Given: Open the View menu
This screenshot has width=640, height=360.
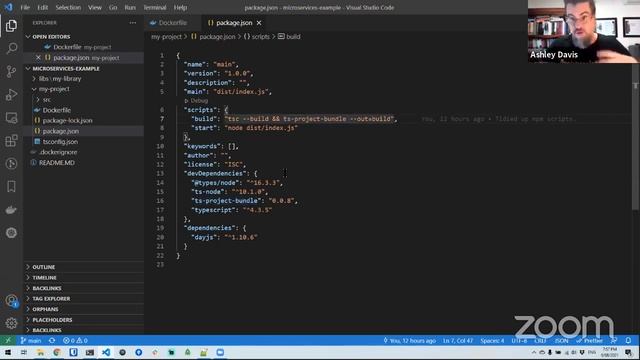Looking at the screenshot, I should [x=95, y=7].
